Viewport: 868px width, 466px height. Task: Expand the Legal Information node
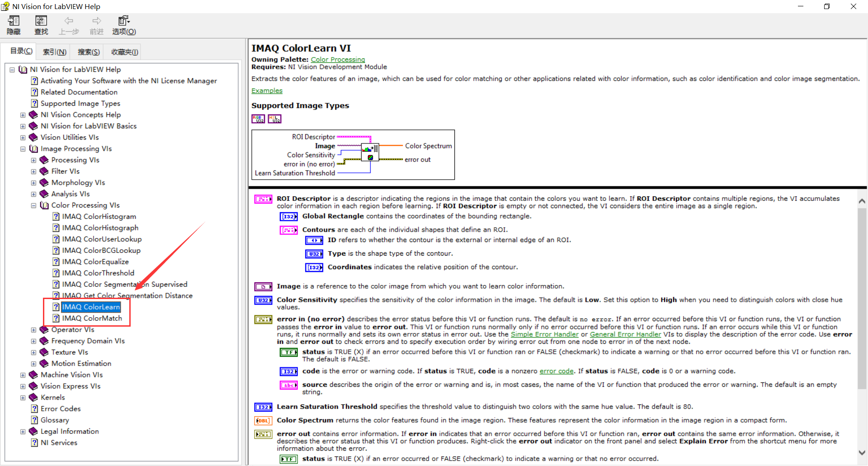coord(23,432)
